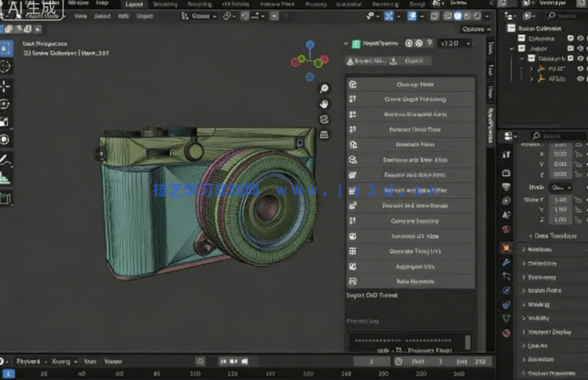
Task: Click the camera view icon near the navigation gizmo
Action: (324, 119)
